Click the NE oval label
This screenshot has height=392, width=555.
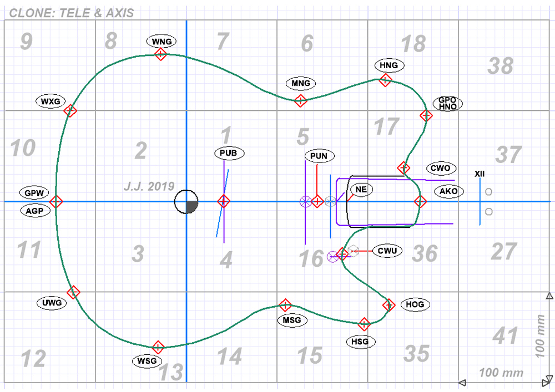point(361,190)
